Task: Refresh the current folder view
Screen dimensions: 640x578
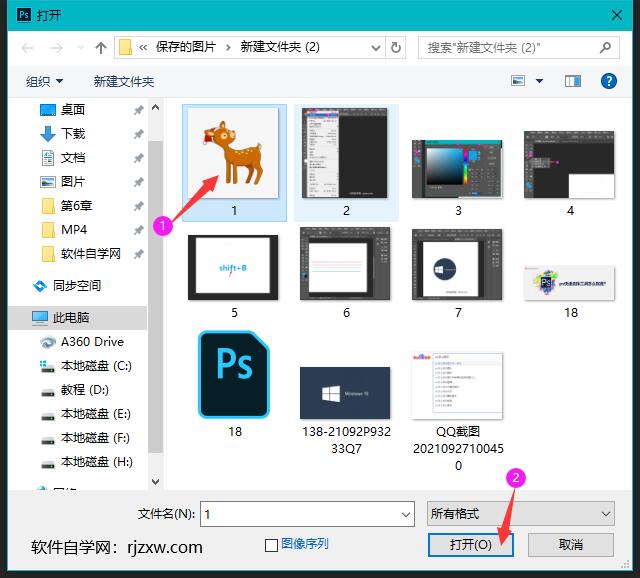Action: [396, 48]
